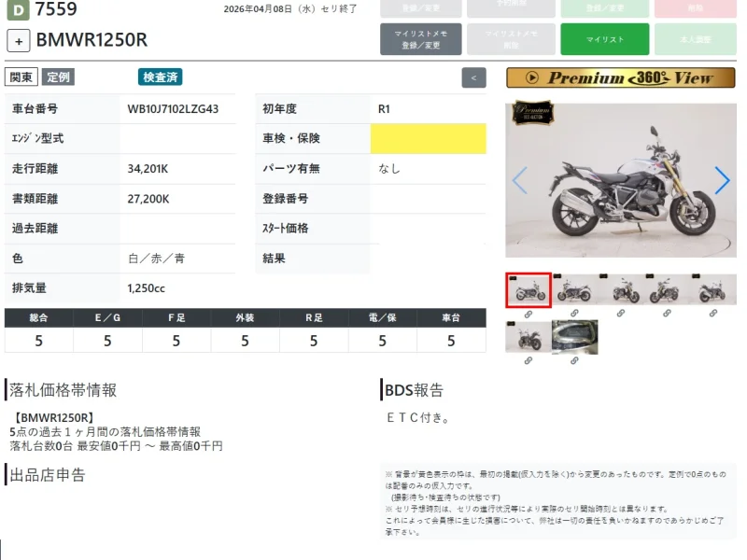Show the previous motorcycle photo with left arrow
This screenshot has width=747, height=560.
519,180
